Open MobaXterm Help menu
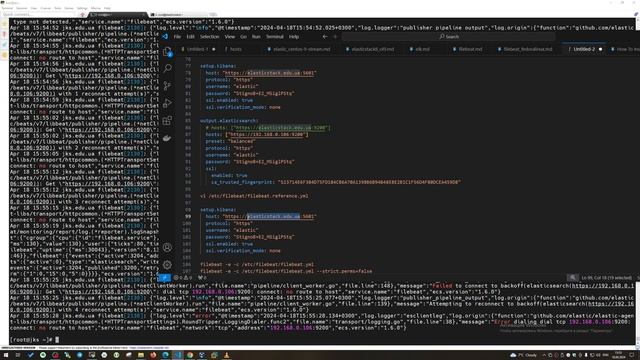The height and width of the screenshot is (360, 640). (107, 8)
